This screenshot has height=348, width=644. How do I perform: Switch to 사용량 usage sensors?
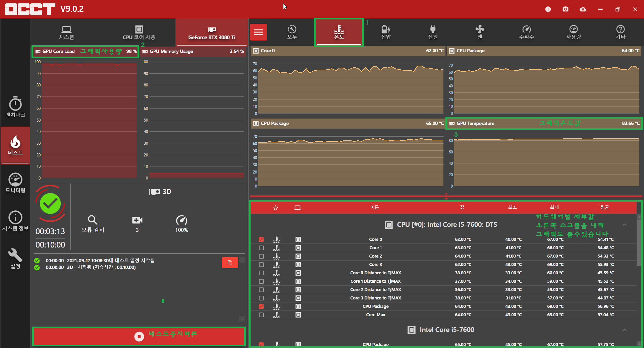tap(574, 32)
